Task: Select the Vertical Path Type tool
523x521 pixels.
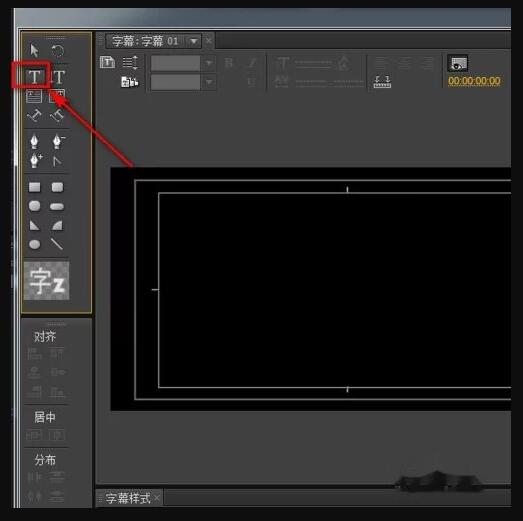Action: [57, 116]
